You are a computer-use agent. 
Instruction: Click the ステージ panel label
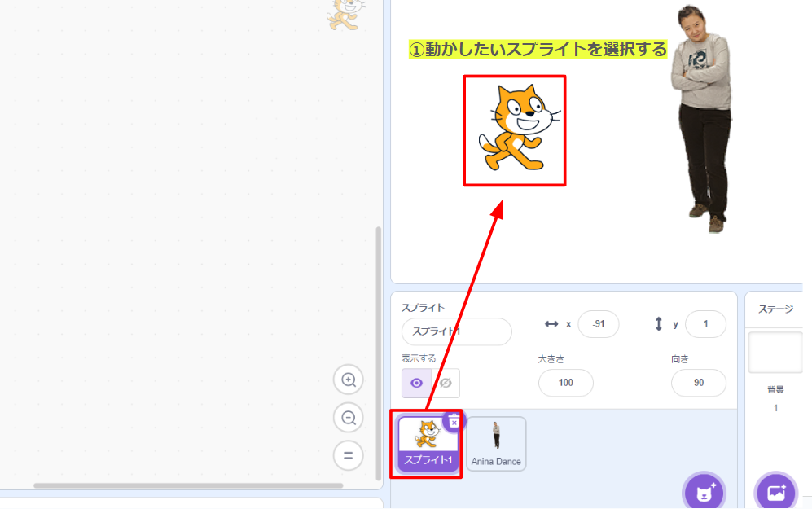(x=775, y=309)
